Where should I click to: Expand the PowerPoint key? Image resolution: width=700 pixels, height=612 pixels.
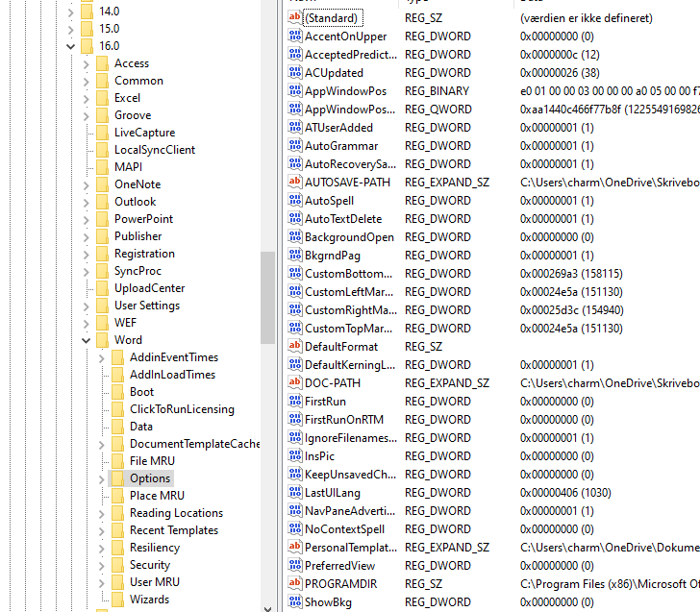tap(87, 219)
